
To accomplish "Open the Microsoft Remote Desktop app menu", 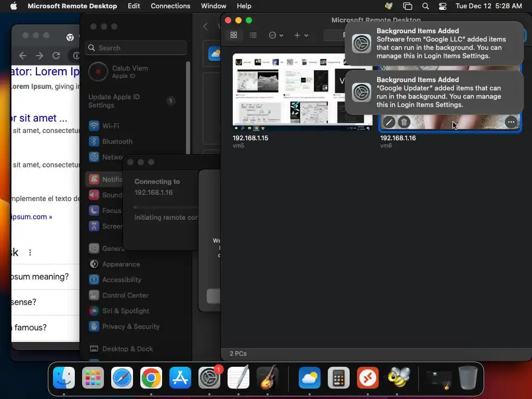I will (72, 6).
